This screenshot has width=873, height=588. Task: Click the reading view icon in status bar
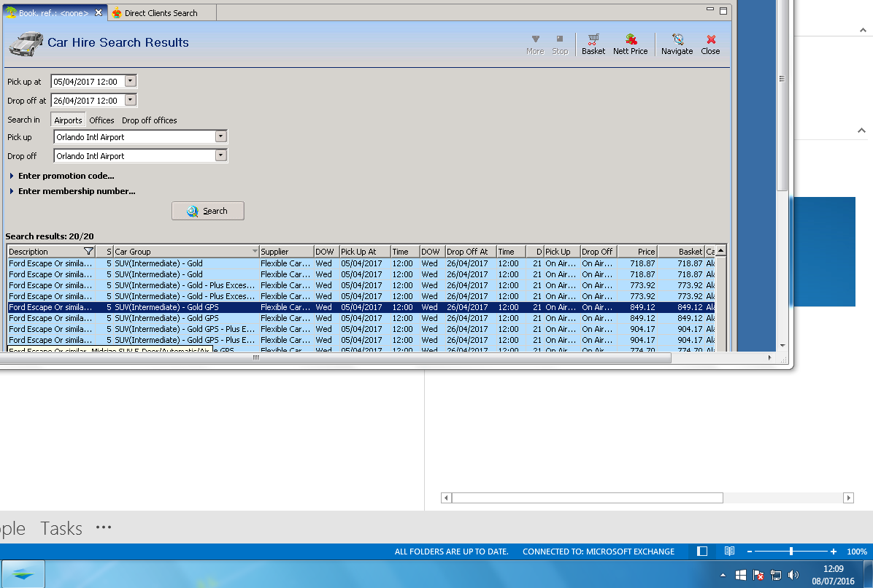tap(729, 552)
